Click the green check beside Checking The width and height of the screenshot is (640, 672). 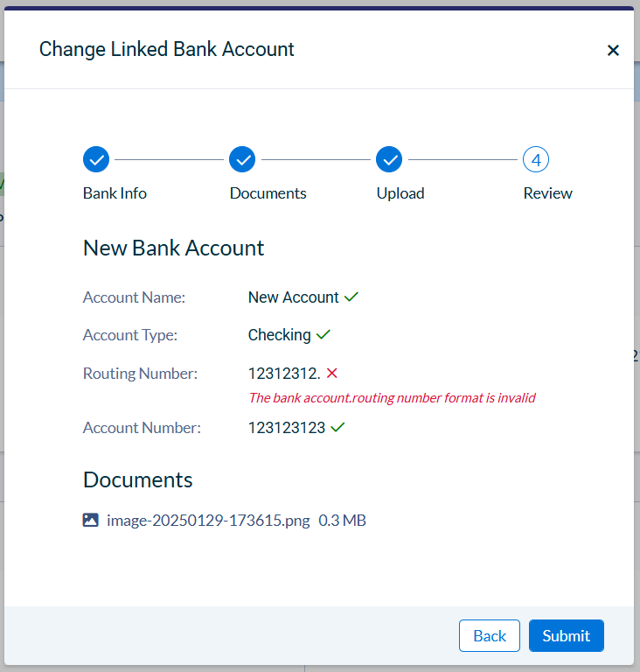pyautogui.click(x=323, y=334)
